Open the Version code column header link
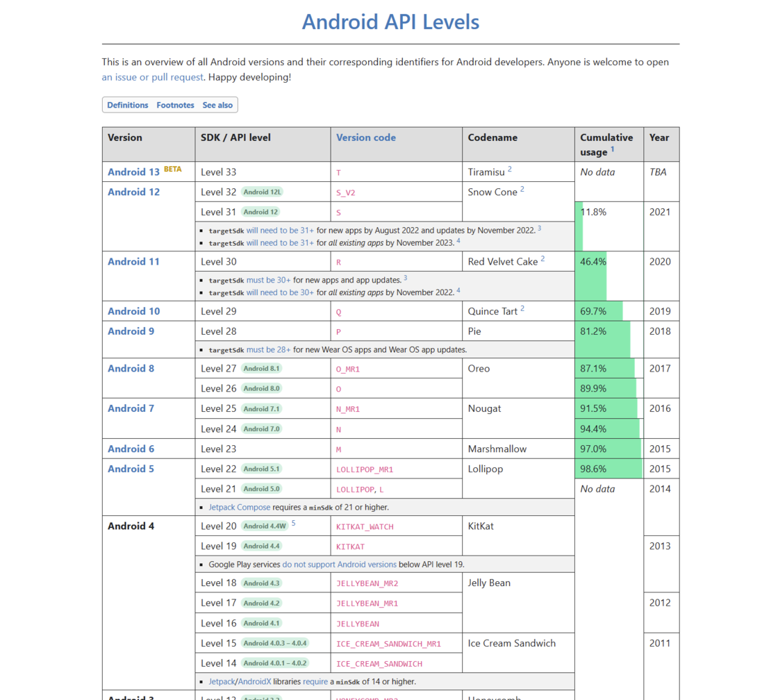Screen dimensions: 778x700 pyautogui.click(x=365, y=138)
